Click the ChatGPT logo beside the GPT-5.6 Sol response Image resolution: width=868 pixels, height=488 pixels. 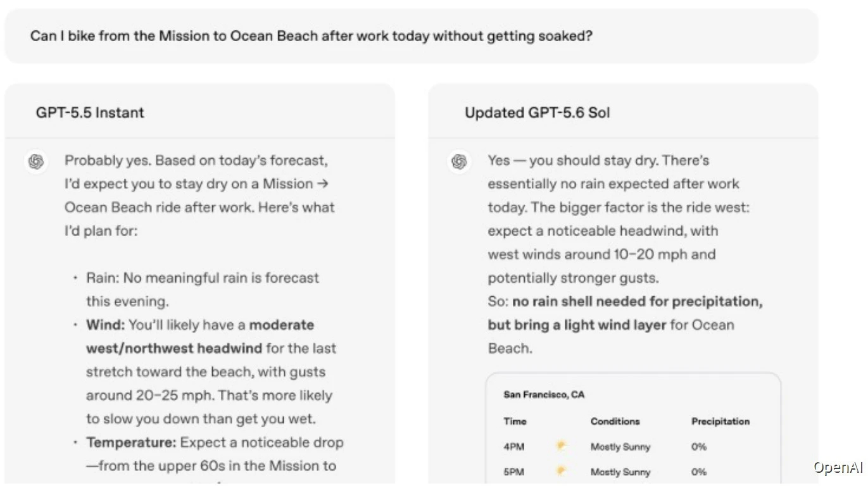click(459, 161)
